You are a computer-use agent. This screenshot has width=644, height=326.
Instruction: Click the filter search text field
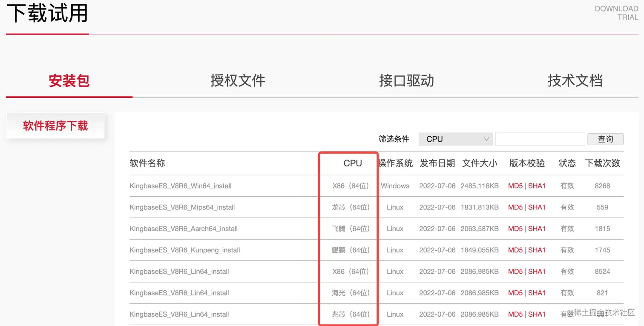point(540,139)
